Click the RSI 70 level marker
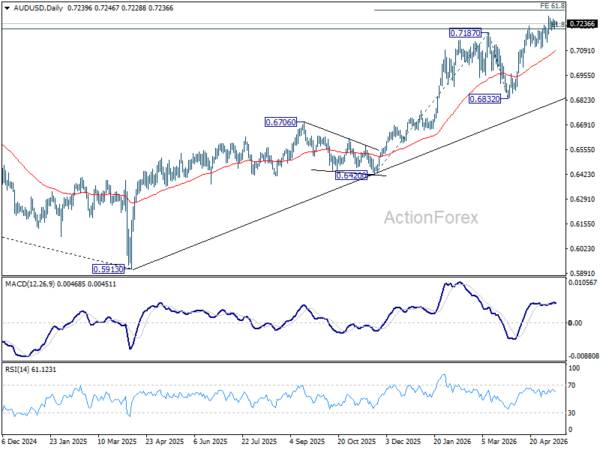 572,385
